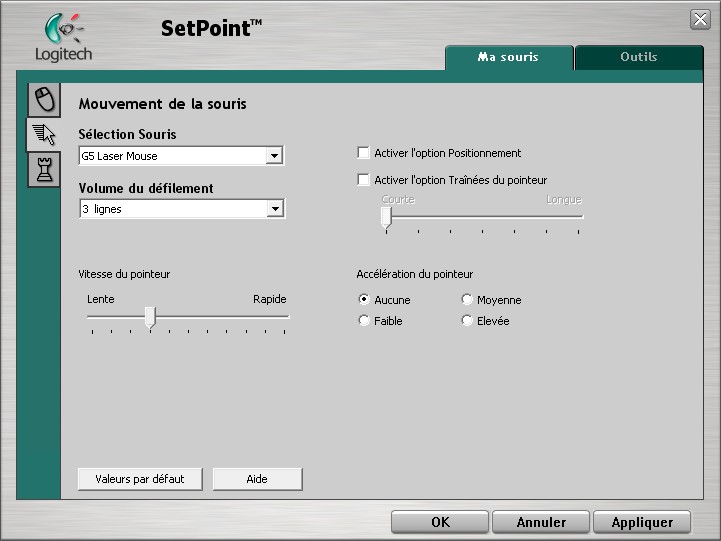721x541 pixels.
Task: Click the SetPoint title text
Action: [x=211, y=28]
